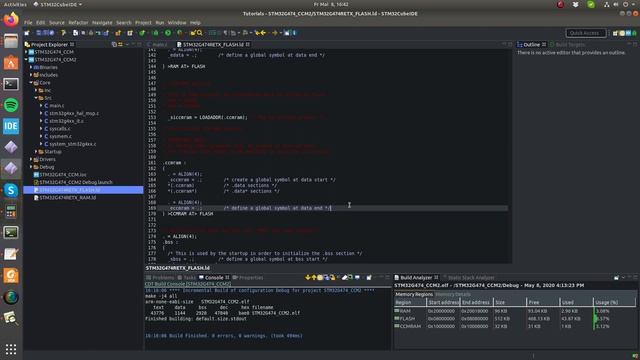Open main.c in Project Explorer
The height and width of the screenshot is (360, 640).
[x=56, y=106]
